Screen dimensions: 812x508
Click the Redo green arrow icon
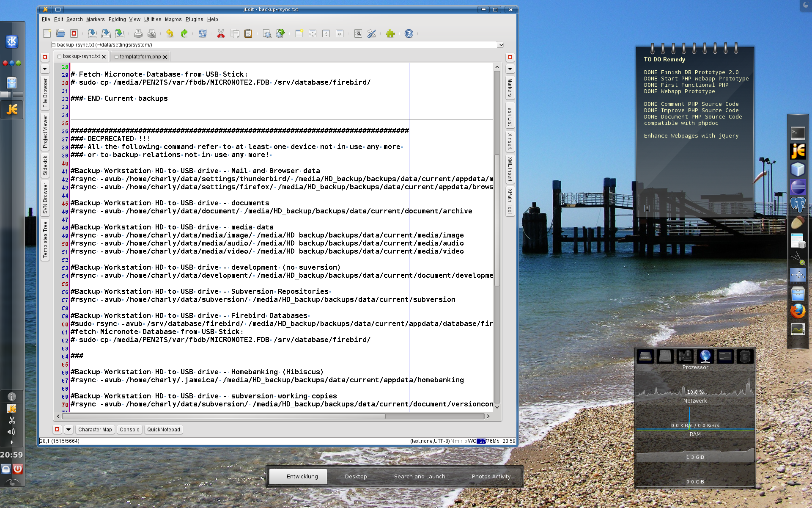pyautogui.click(x=184, y=33)
